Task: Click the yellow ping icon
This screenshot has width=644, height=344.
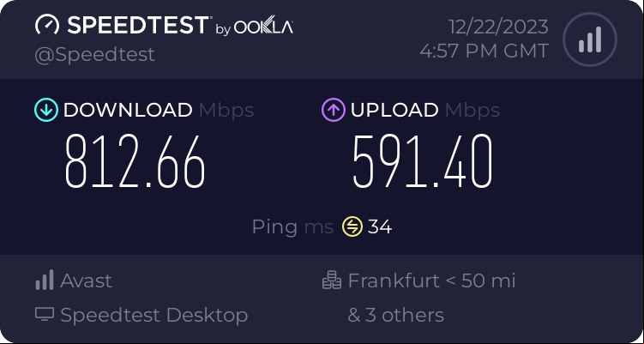Action: click(x=352, y=226)
